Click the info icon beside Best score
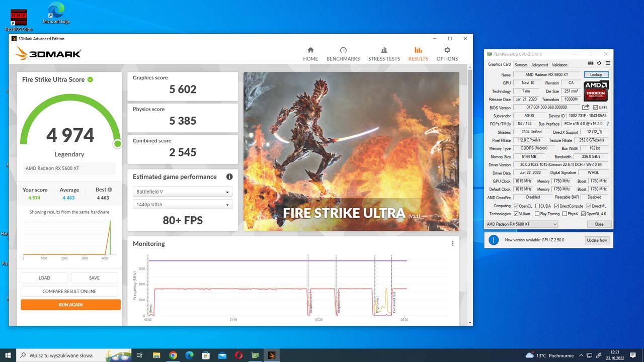 tap(110, 190)
